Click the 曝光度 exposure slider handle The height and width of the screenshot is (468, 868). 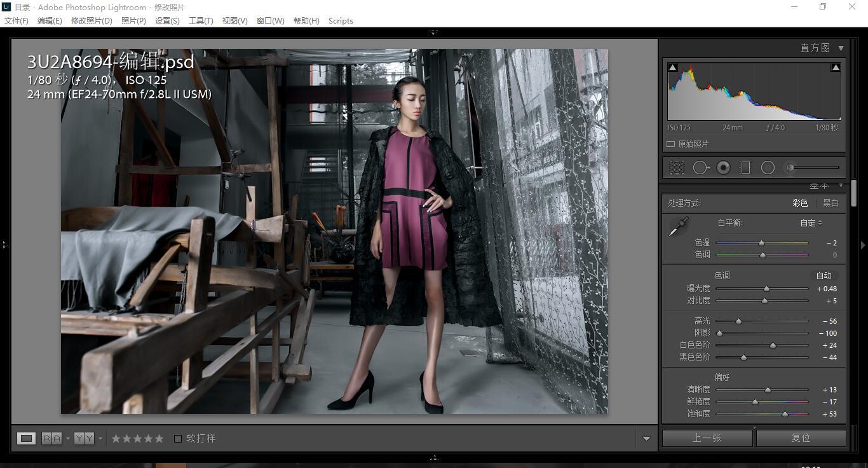[766, 289]
